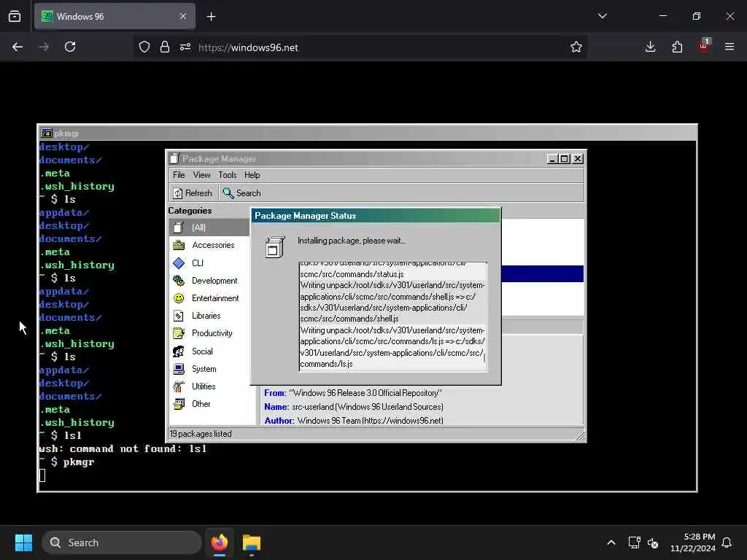Image resolution: width=747 pixels, height=560 pixels.
Task: Open the View menu in Package Manager
Action: [201, 175]
